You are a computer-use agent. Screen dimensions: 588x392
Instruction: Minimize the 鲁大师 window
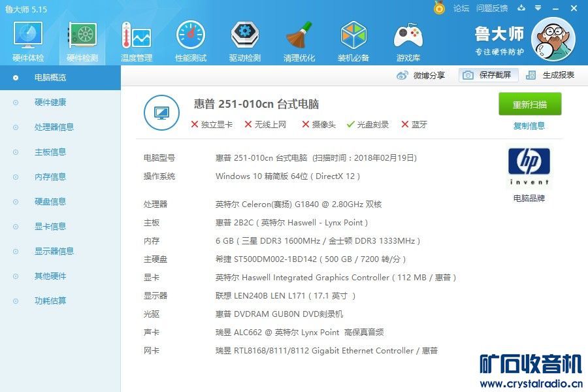pyautogui.click(x=556, y=8)
